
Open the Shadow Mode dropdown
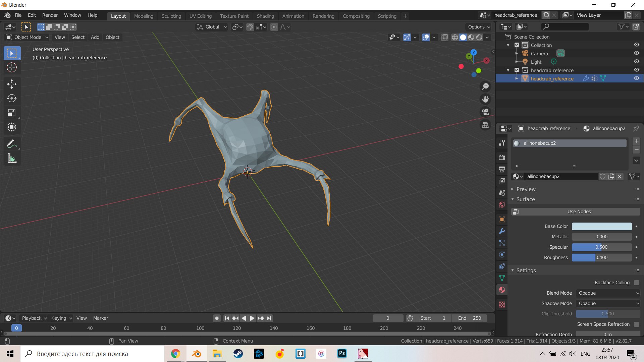(x=608, y=303)
